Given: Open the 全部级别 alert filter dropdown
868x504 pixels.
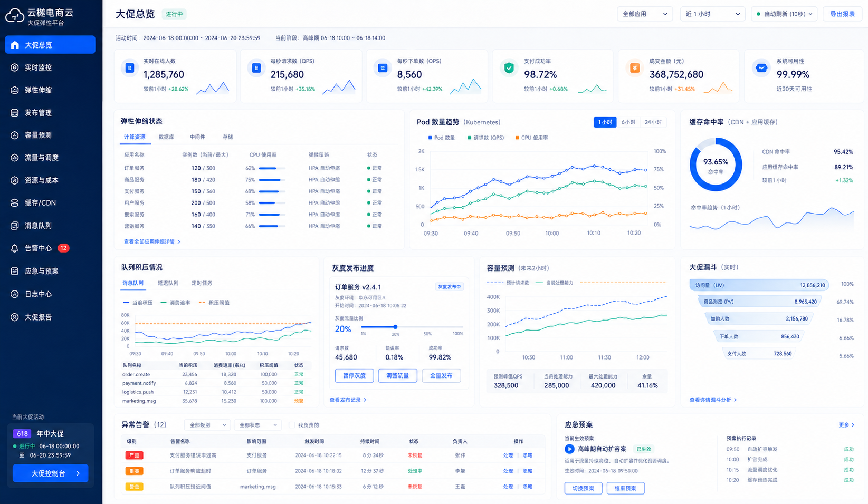Looking at the screenshot, I should (x=207, y=425).
